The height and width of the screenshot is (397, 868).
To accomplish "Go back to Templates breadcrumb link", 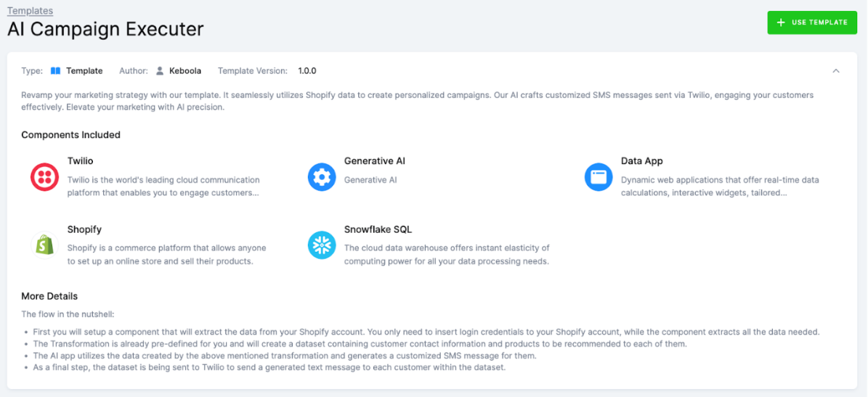I will pyautogui.click(x=30, y=11).
